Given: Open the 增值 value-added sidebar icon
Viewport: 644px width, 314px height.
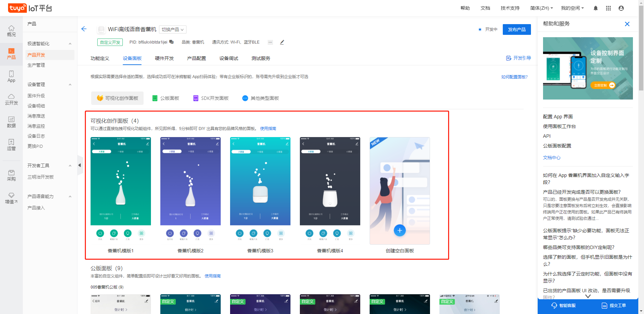Looking at the screenshot, I should (11, 198).
